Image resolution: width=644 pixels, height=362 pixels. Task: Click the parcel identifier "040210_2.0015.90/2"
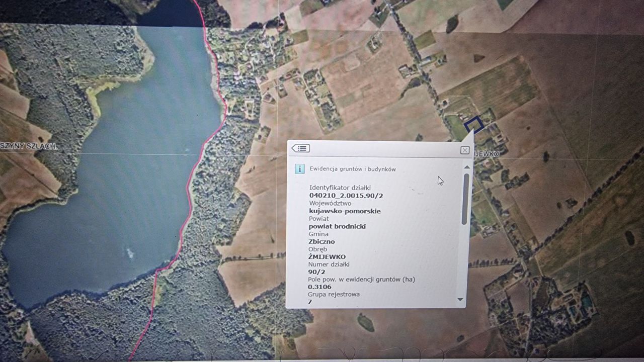pos(346,196)
